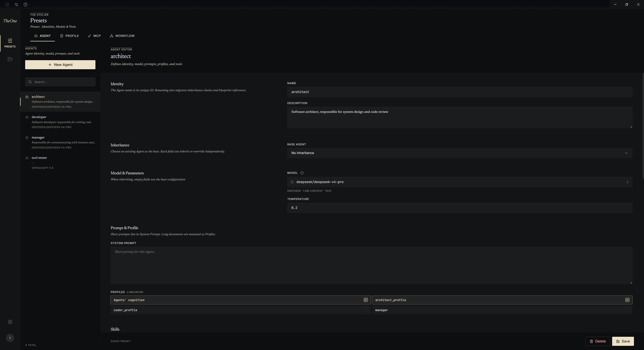Click the 'Identity' section heading
This screenshot has width=644, height=350.
click(x=117, y=84)
